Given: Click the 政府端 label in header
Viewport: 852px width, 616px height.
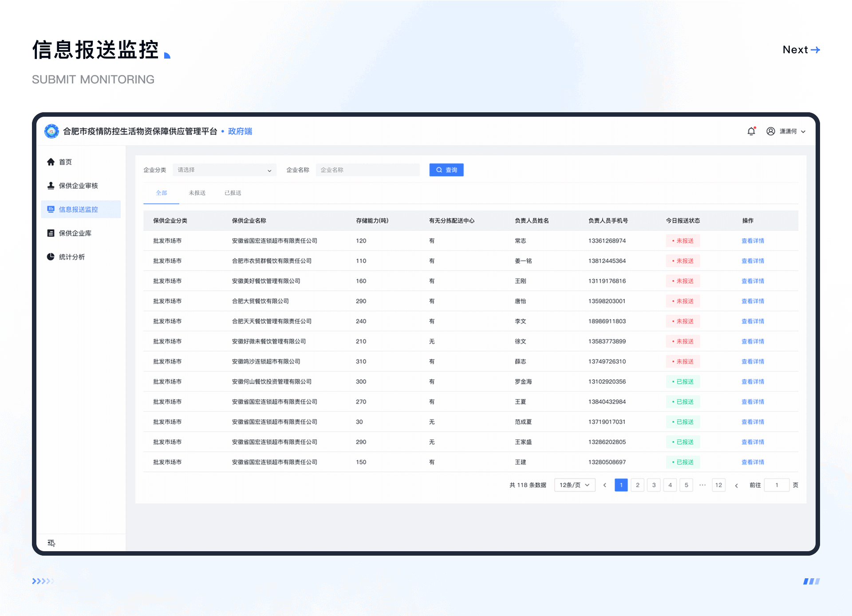Looking at the screenshot, I should pos(240,131).
